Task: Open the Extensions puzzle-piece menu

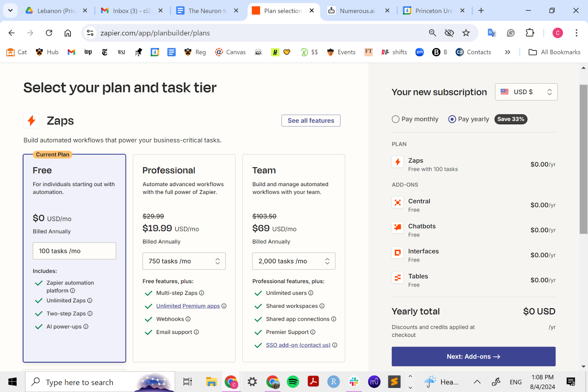Action: tap(530, 33)
